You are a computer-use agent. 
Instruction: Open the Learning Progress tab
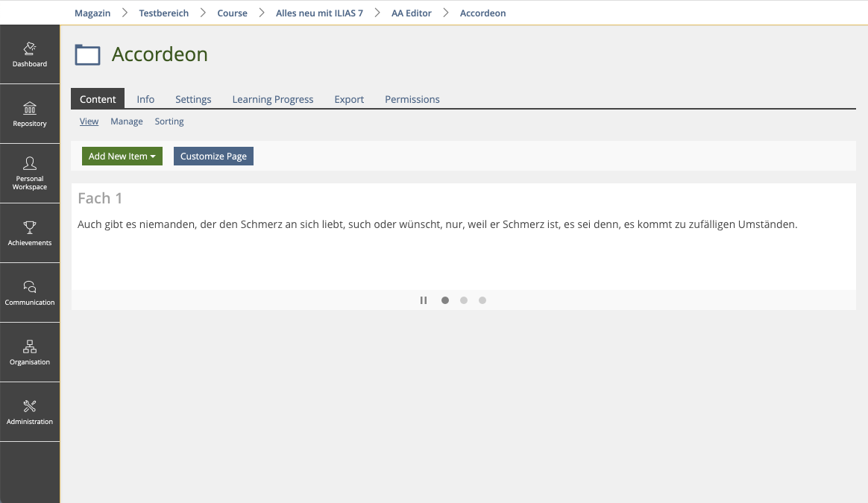pyautogui.click(x=273, y=99)
